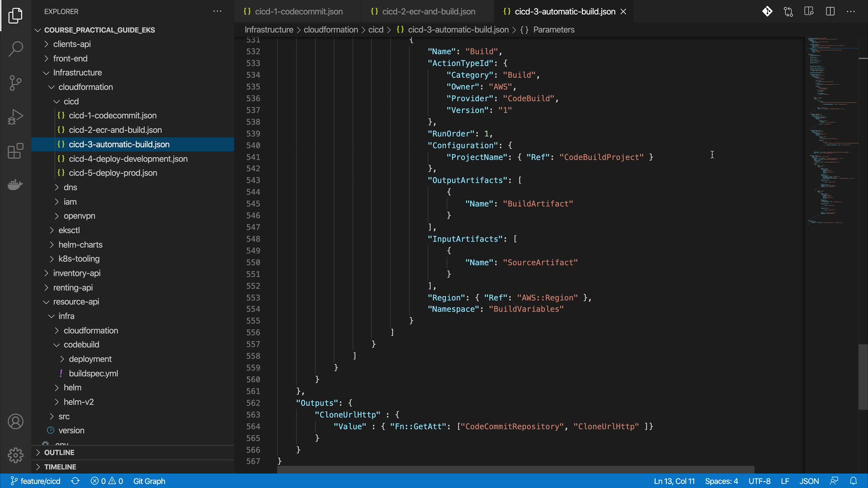Open the Search view in activity bar

pyautogui.click(x=15, y=49)
